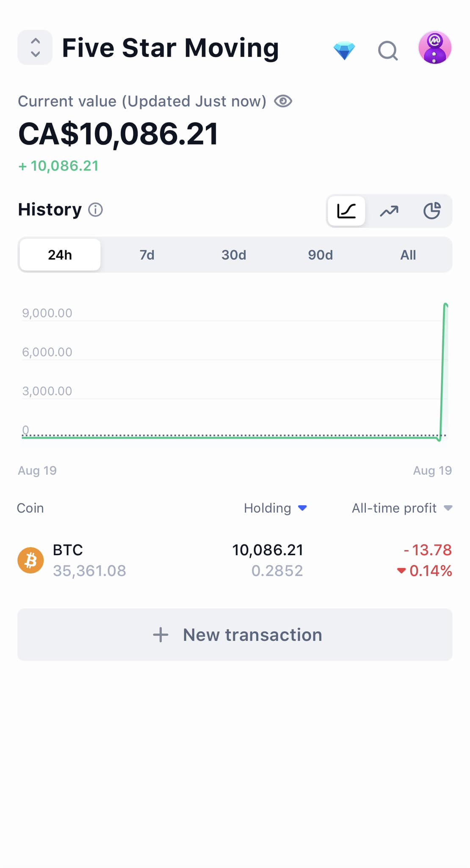
Task: Open the All-time profit dropdown
Action: click(448, 508)
